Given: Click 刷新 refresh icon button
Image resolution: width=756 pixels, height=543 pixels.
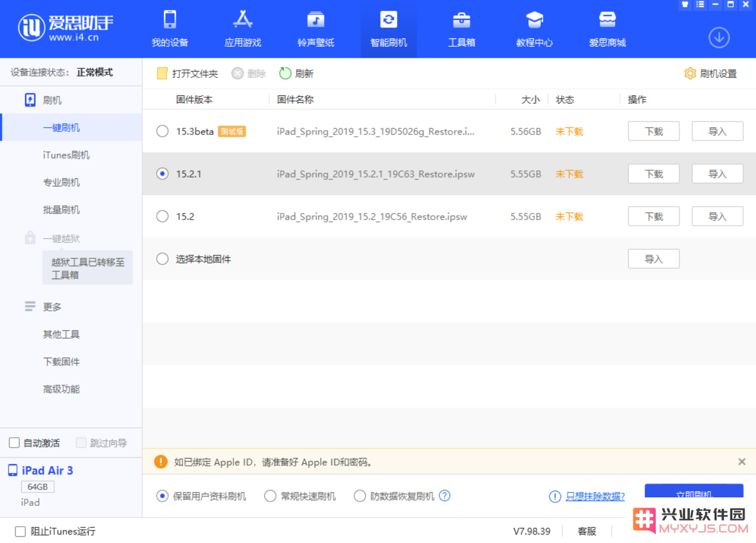Looking at the screenshot, I should [297, 74].
